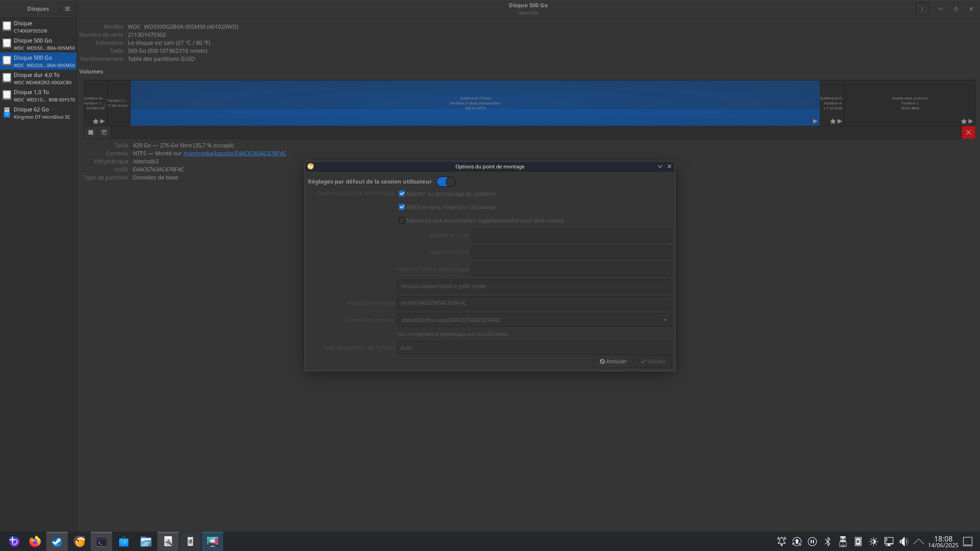Open the Disks hamburger menu
The image size is (980, 551).
click(67, 9)
